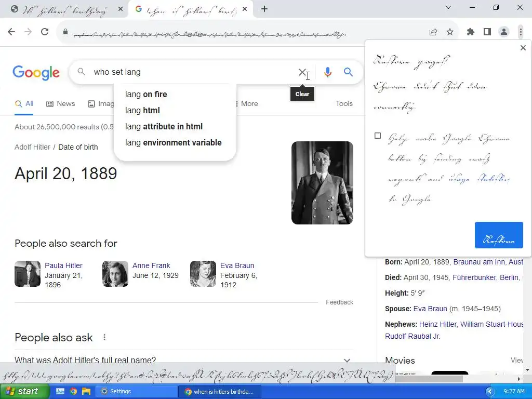
Task: Click the Adolf Hitler breadcrumb link
Action: [32, 147]
